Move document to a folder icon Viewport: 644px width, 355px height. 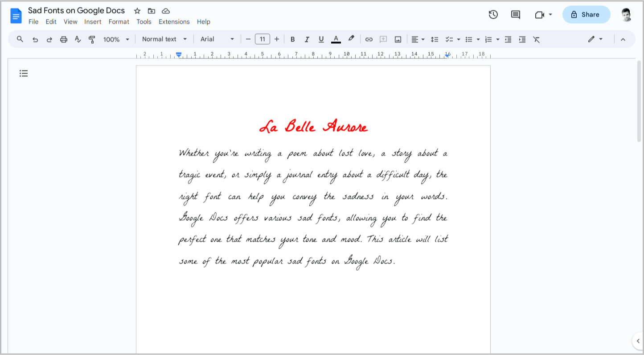(x=152, y=11)
